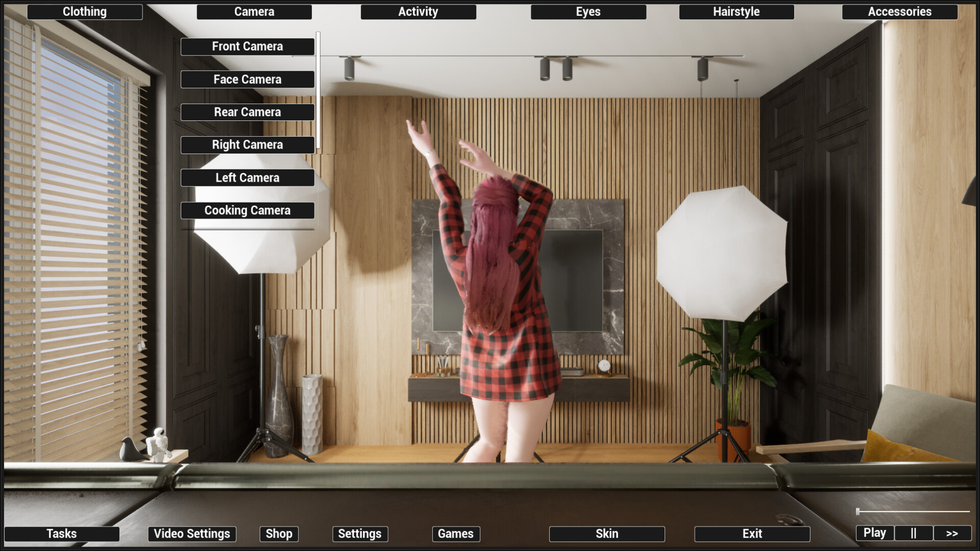The width and height of the screenshot is (980, 551).
Task: Open the Hairstyle menu
Action: point(737,12)
